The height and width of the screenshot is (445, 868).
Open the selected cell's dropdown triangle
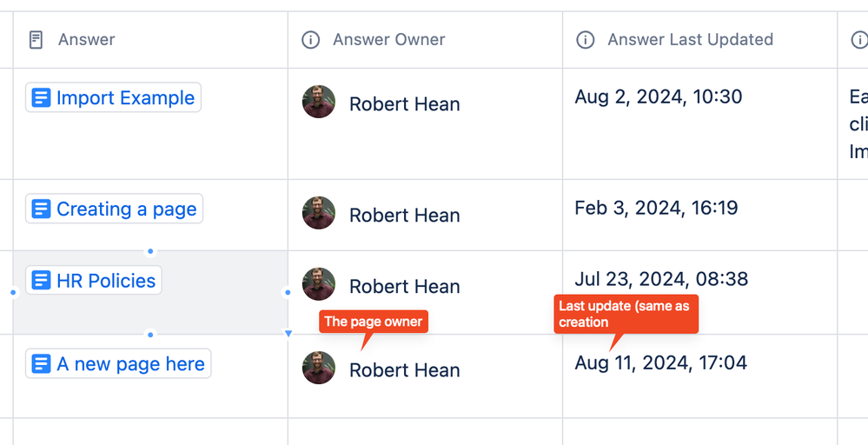tap(288, 333)
